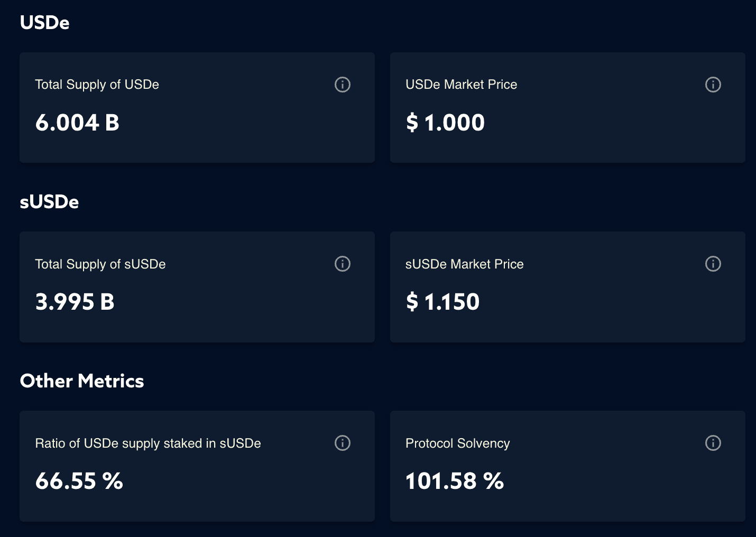
Task: Click the $ 1.150 price value
Action: 442,302
